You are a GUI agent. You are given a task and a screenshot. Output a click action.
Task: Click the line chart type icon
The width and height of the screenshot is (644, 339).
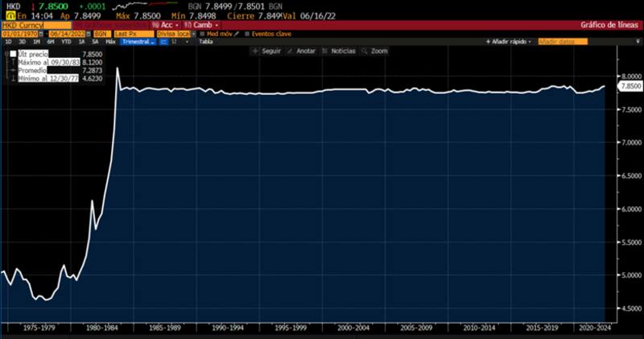click(162, 41)
